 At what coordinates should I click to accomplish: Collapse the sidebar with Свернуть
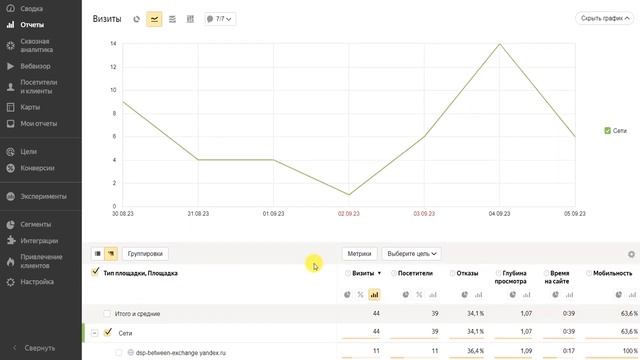[x=33, y=348]
